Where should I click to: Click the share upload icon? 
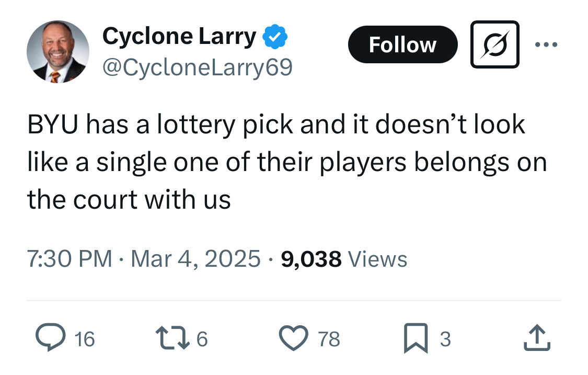click(537, 338)
